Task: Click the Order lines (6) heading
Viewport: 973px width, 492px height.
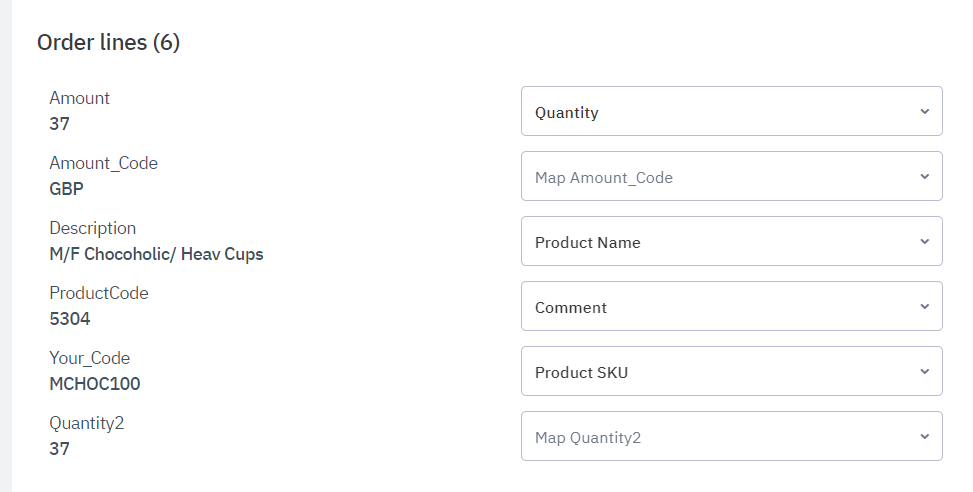Action: point(108,42)
